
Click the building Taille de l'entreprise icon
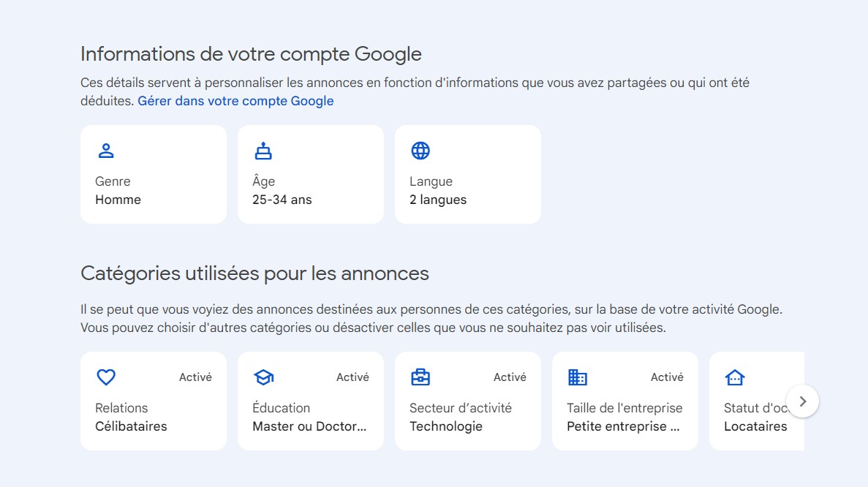click(578, 377)
